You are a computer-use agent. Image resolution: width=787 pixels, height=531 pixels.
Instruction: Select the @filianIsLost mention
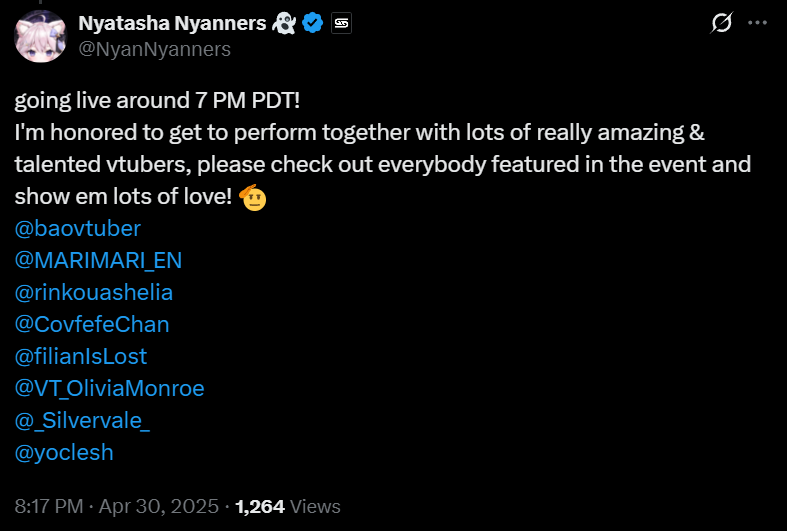pos(81,357)
